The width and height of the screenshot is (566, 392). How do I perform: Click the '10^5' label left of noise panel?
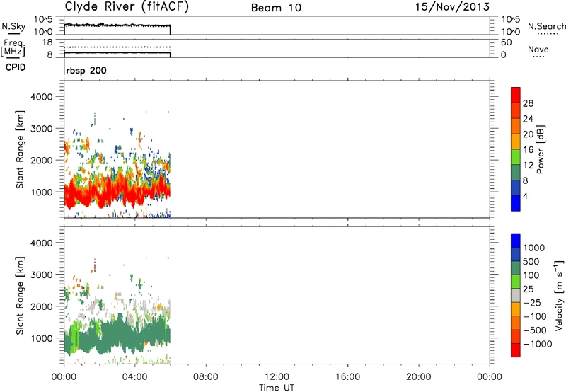[43, 20]
